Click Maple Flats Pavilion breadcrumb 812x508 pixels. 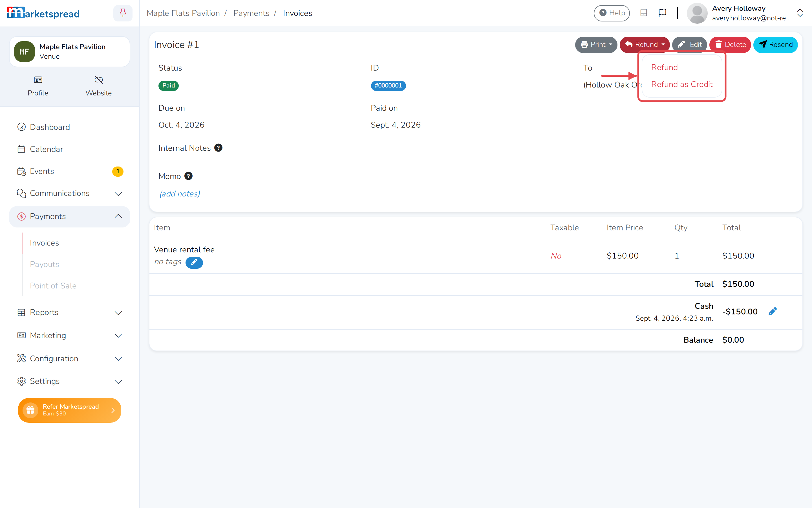183,13
